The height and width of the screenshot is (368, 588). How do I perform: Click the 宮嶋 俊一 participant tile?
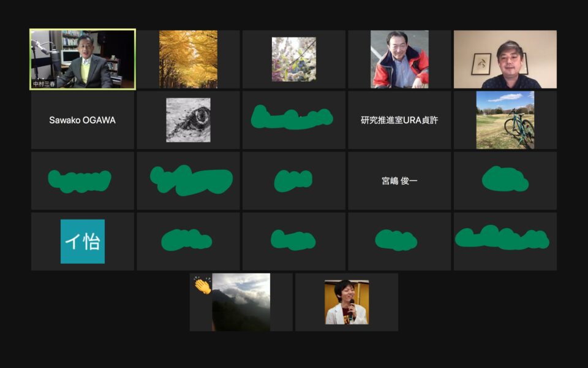[399, 180]
